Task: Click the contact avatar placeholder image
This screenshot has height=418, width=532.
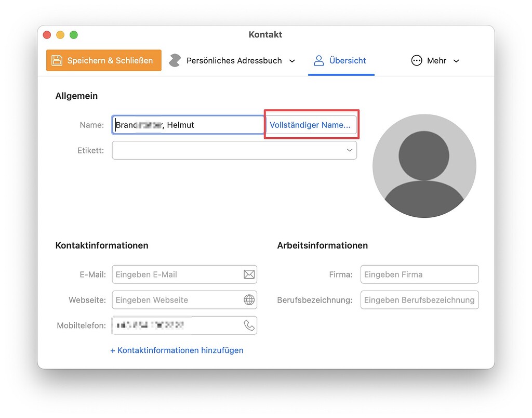Action: pos(424,165)
